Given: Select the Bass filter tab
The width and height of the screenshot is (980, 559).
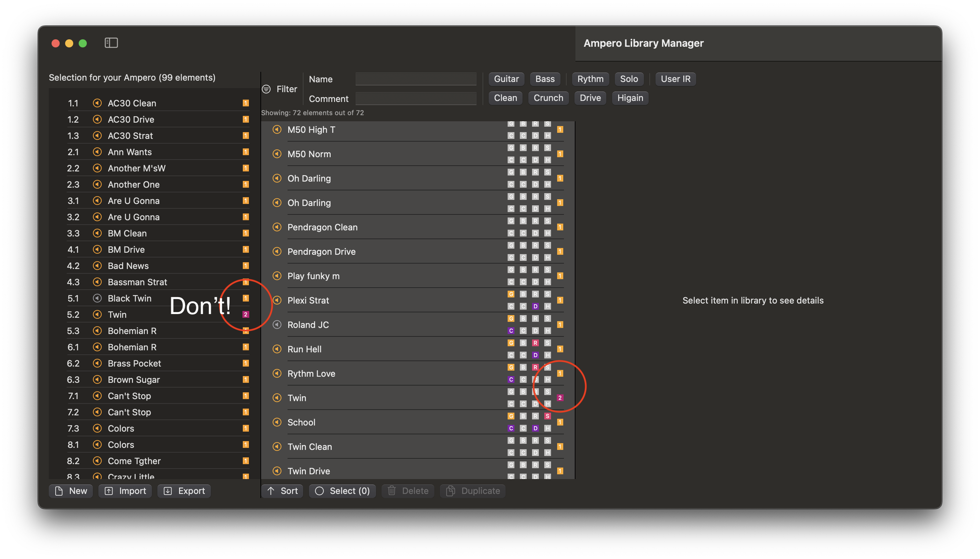Looking at the screenshot, I should (x=545, y=79).
